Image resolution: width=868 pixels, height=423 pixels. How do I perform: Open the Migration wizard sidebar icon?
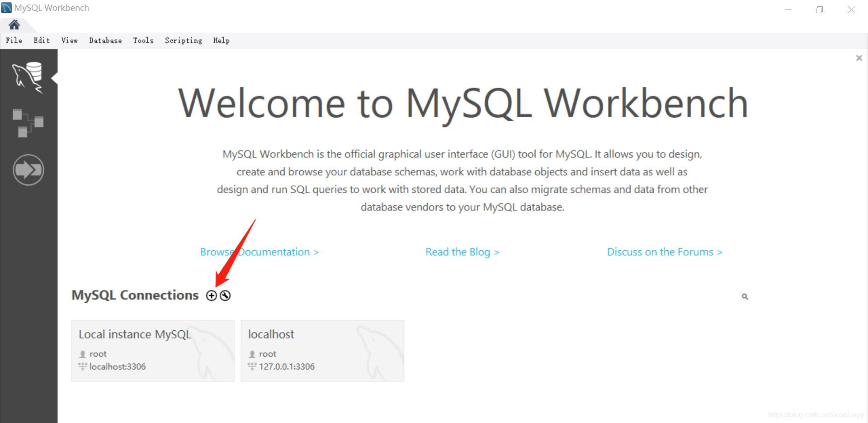coord(28,170)
